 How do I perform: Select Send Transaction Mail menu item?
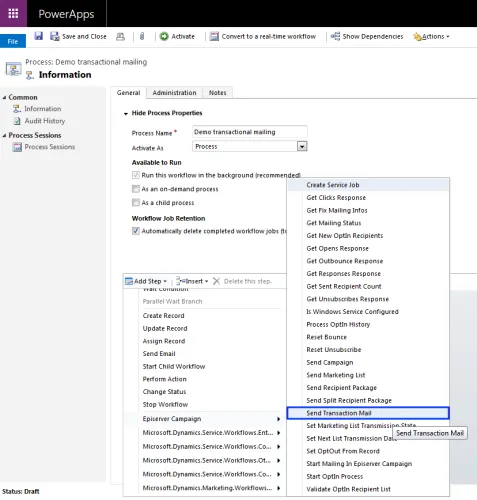(368, 413)
